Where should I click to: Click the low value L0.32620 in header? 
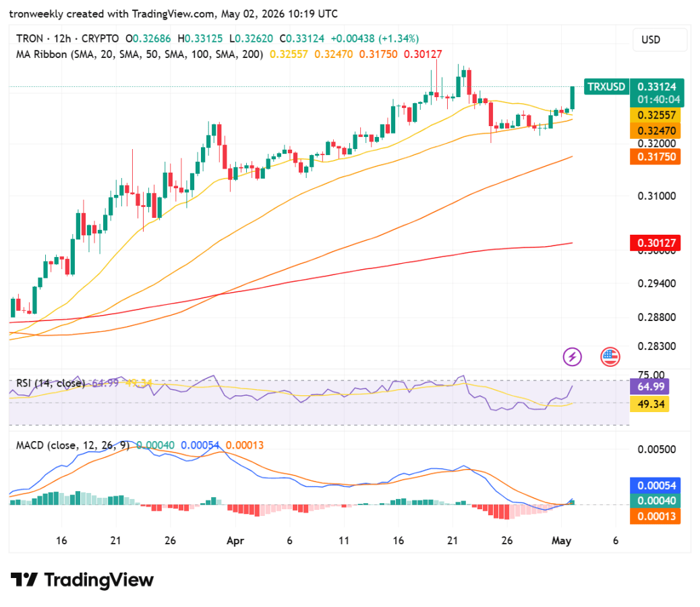pyautogui.click(x=251, y=39)
